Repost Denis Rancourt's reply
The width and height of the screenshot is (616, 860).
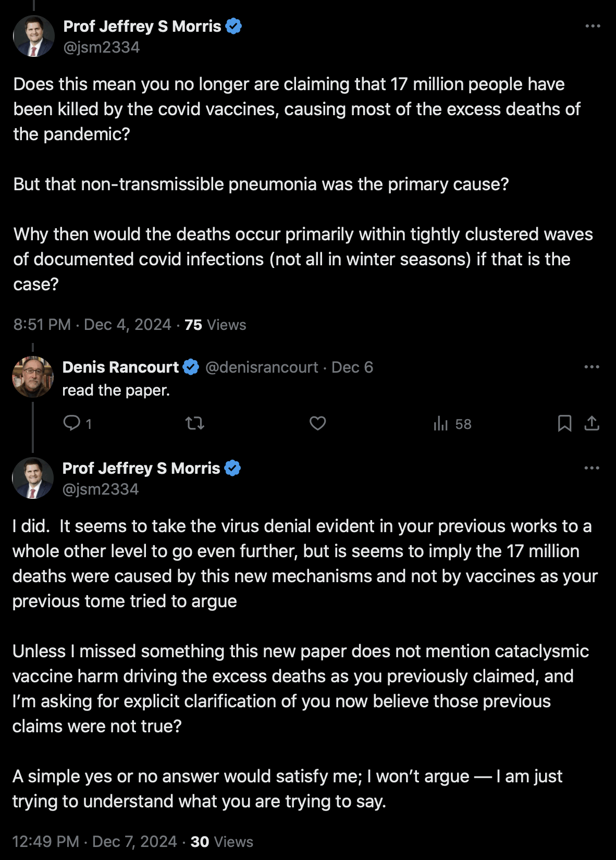coord(194,423)
